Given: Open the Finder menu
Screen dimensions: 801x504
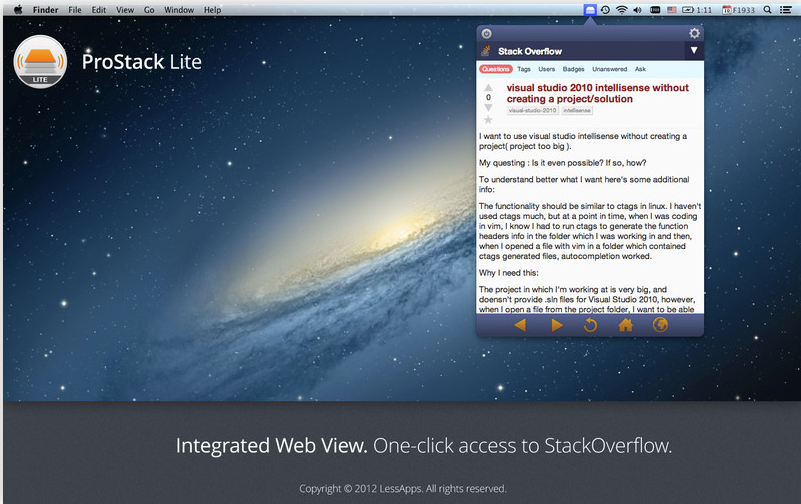Looking at the screenshot, I should coord(45,10).
